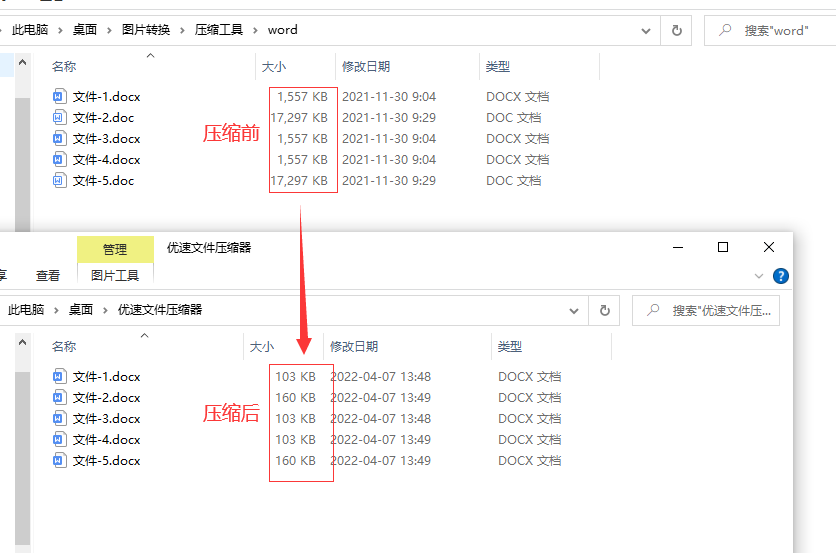The height and width of the screenshot is (553, 836).
Task: Sort by 名称 column in the 优速文件压缩器 window
Action: point(64,347)
